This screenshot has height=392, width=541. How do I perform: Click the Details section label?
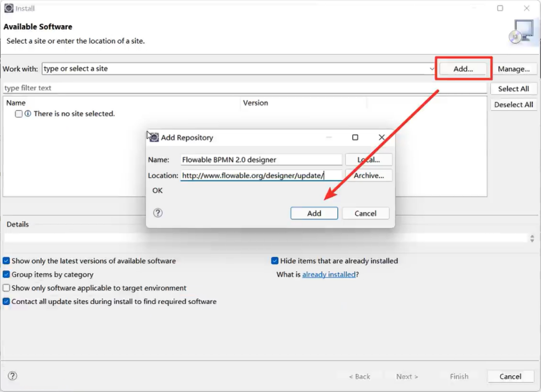(18, 224)
